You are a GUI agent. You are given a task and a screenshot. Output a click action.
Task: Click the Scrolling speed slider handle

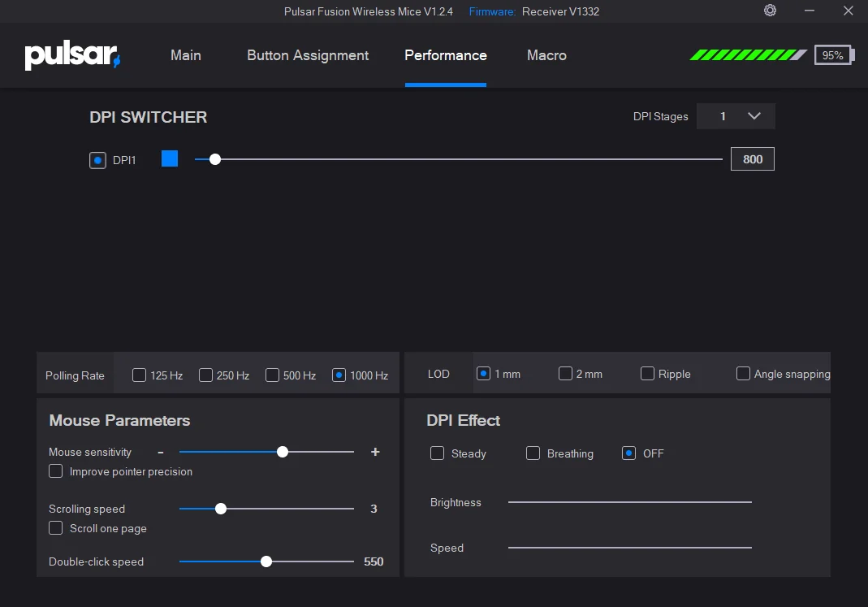pyautogui.click(x=220, y=509)
